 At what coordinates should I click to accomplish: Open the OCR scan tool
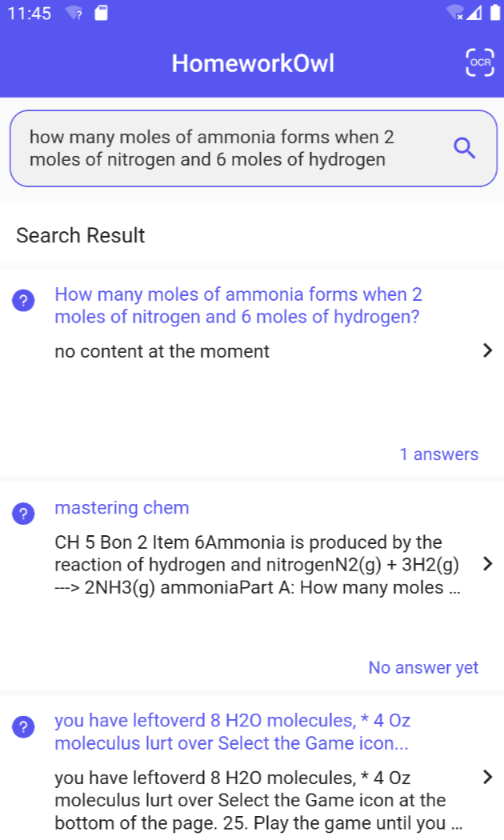point(480,62)
